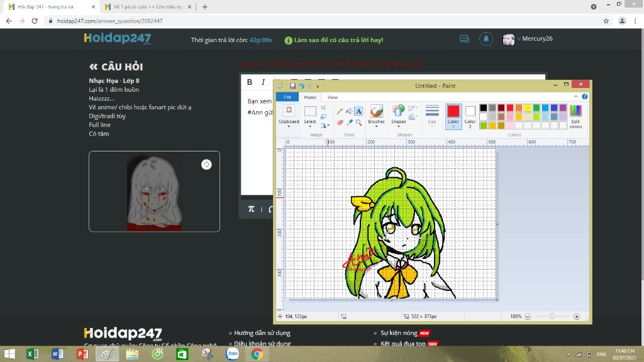Open Hướng dẫn sử dụng footer link
The image size is (644, 362).
point(262,333)
